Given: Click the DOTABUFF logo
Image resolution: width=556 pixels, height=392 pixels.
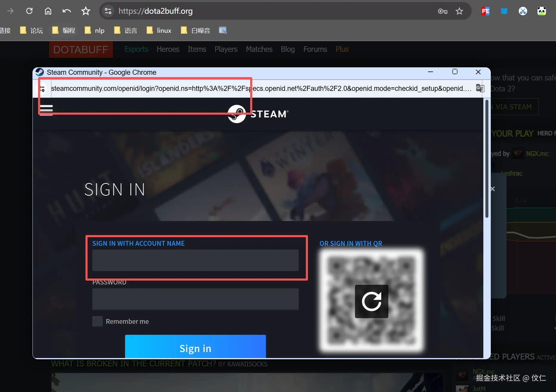Looking at the screenshot, I should click(81, 49).
